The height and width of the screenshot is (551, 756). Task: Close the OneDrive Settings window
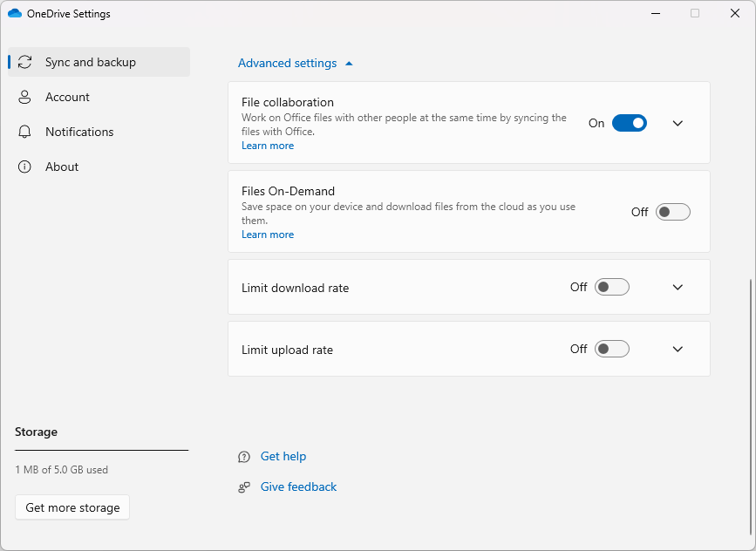(735, 13)
